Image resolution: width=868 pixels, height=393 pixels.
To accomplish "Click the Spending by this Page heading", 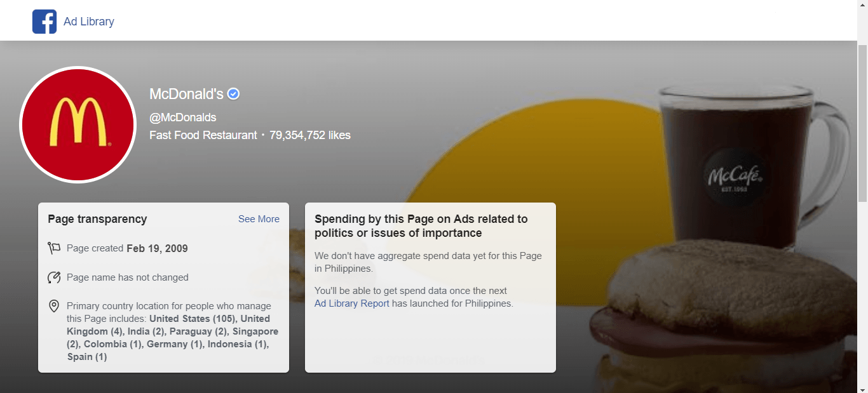I will click(x=421, y=226).
